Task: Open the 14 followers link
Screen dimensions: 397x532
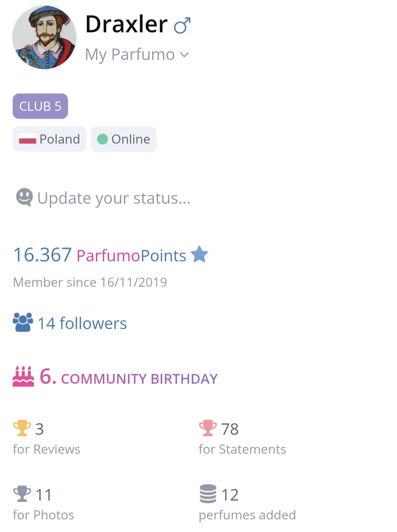Action: 82,323
